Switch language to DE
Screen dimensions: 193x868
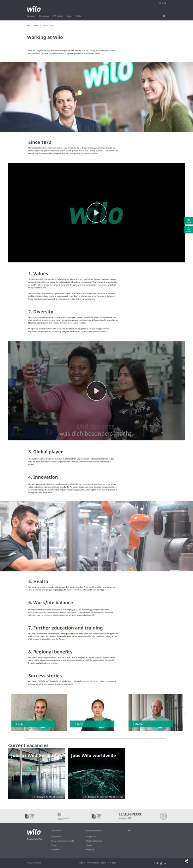point(160,3)
